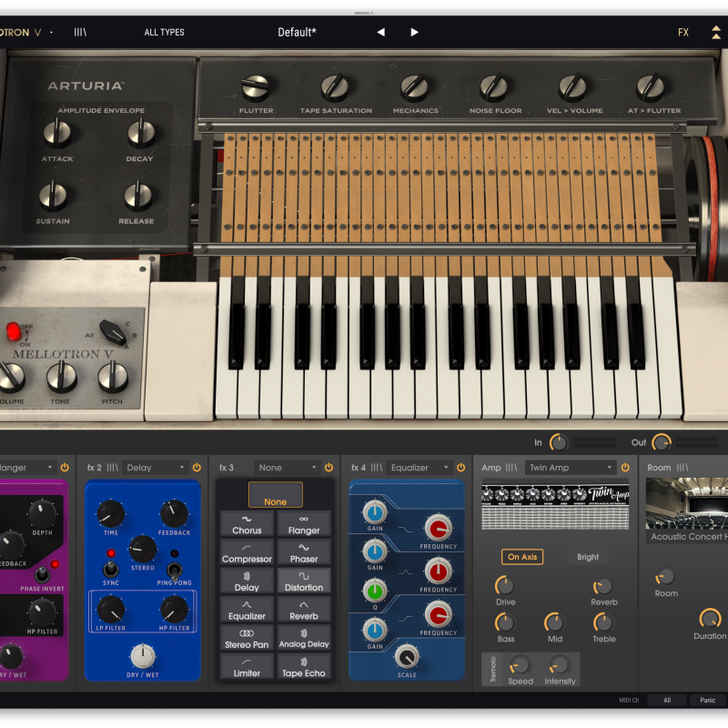This screenshot has height=728, width=728.
Task: Toggle fx 4 Equalizer power button
Action: click(461, 468)
